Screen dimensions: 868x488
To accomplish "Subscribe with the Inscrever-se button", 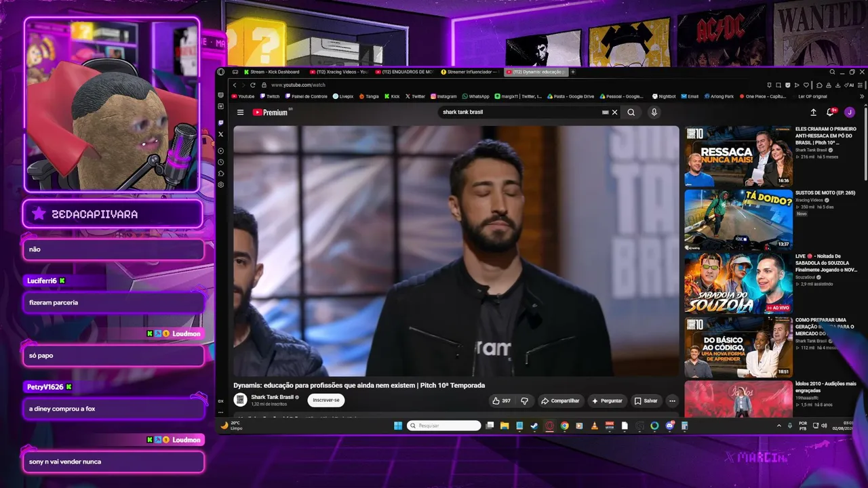I will coord(326,401).
